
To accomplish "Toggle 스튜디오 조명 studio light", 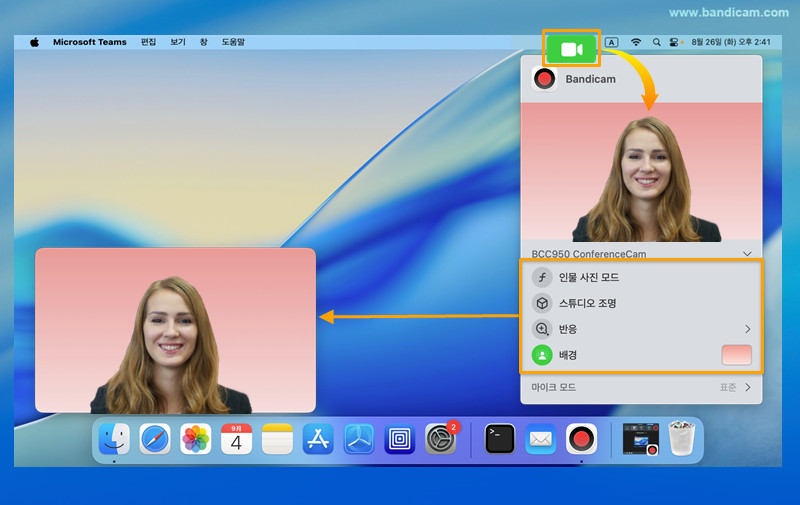I will (x=542, y=304).
